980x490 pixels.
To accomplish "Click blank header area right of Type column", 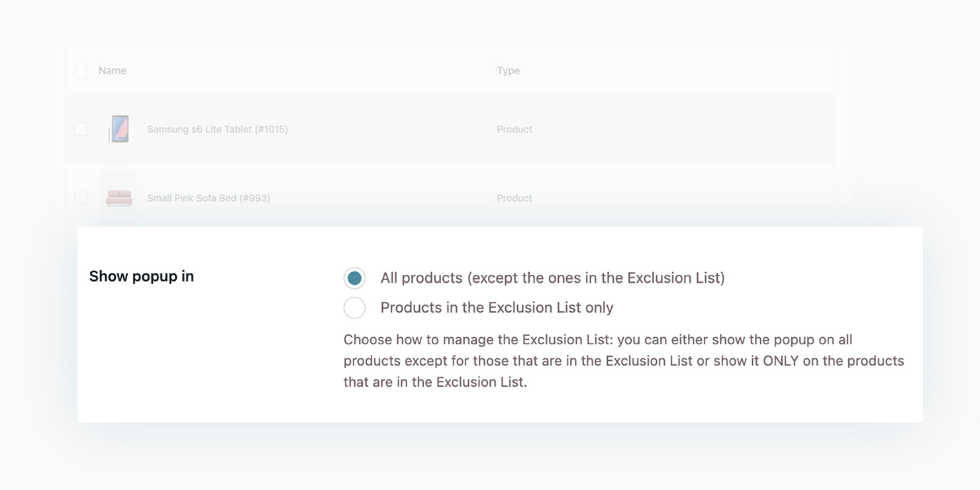I will 675,71.
